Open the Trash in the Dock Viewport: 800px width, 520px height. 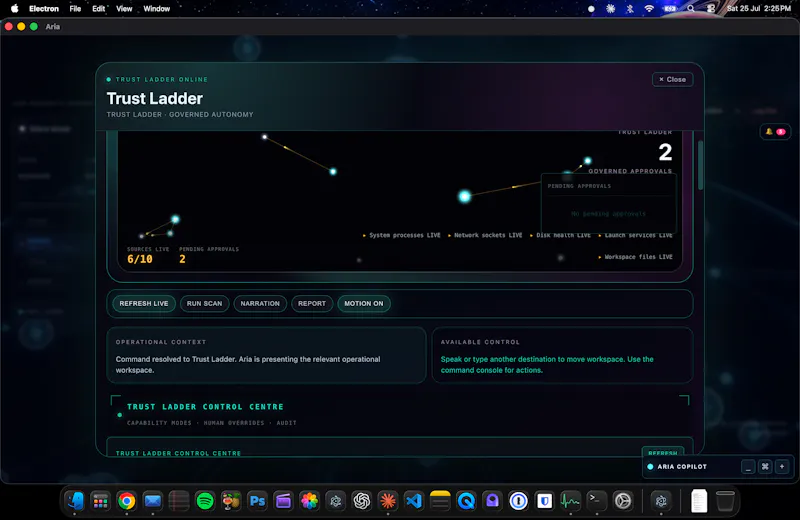point(725,501)
